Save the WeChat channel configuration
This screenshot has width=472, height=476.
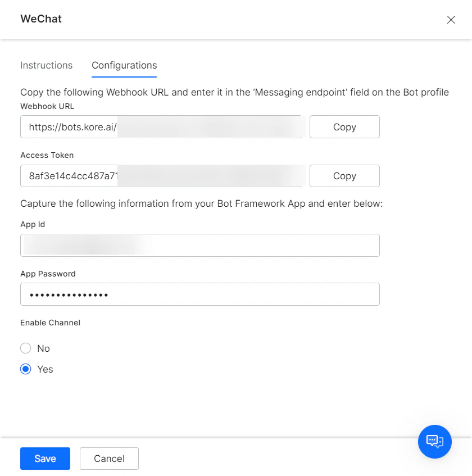[x=44, y=459]
